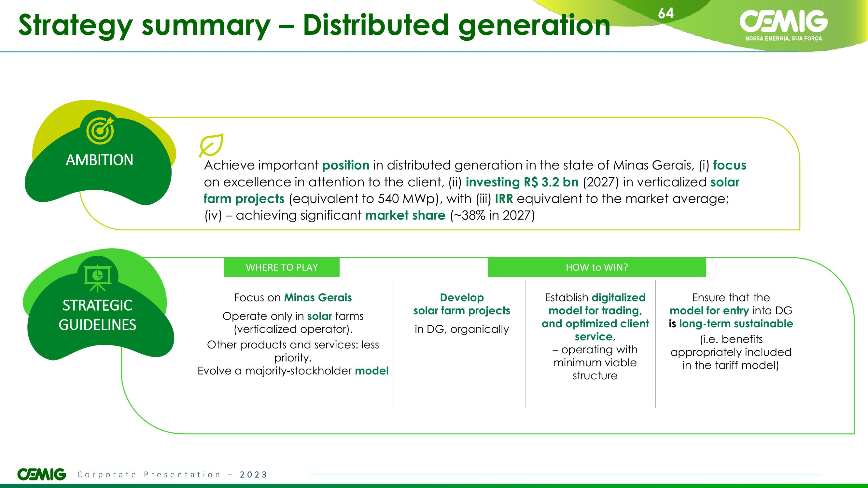Click 'Operate only in solar farms' line

tap(293, 316)
